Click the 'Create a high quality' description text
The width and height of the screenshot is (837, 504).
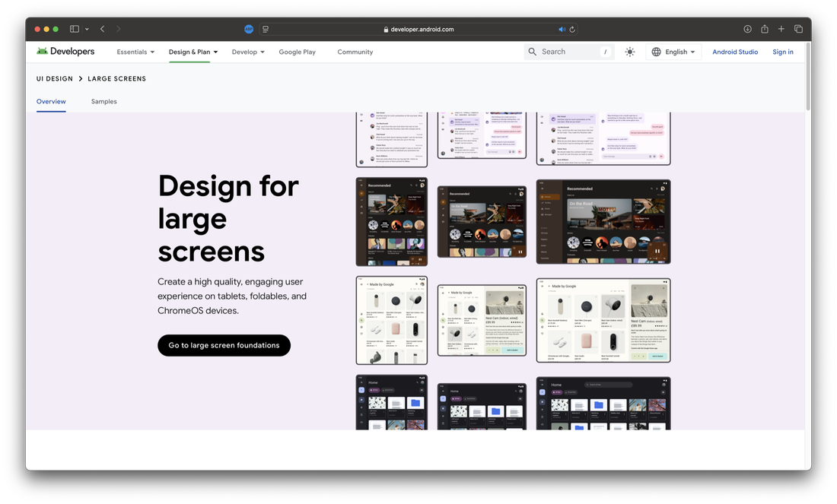coord(232,296)
